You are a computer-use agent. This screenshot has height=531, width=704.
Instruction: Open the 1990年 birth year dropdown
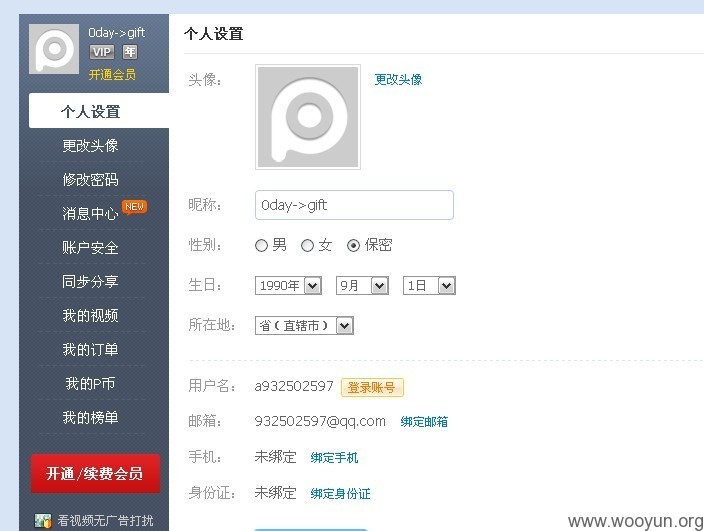click(x=288, y=285)
